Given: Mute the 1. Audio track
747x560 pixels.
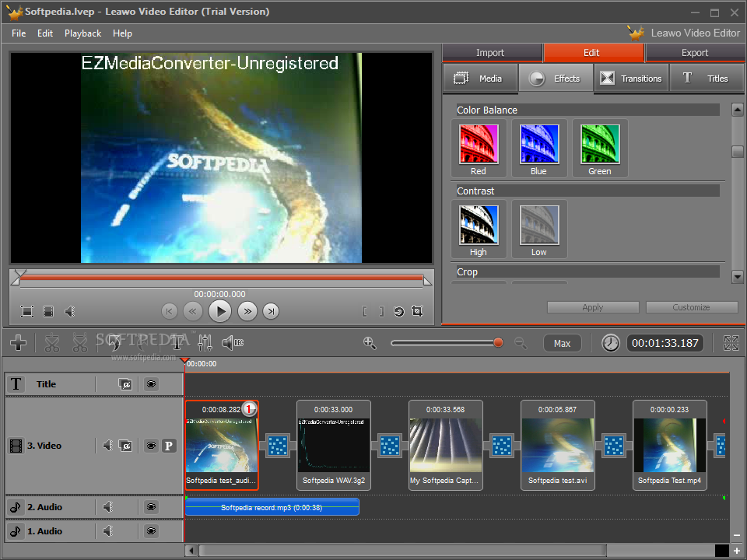Looking at the screenshot, I should [x=108, y=530].
